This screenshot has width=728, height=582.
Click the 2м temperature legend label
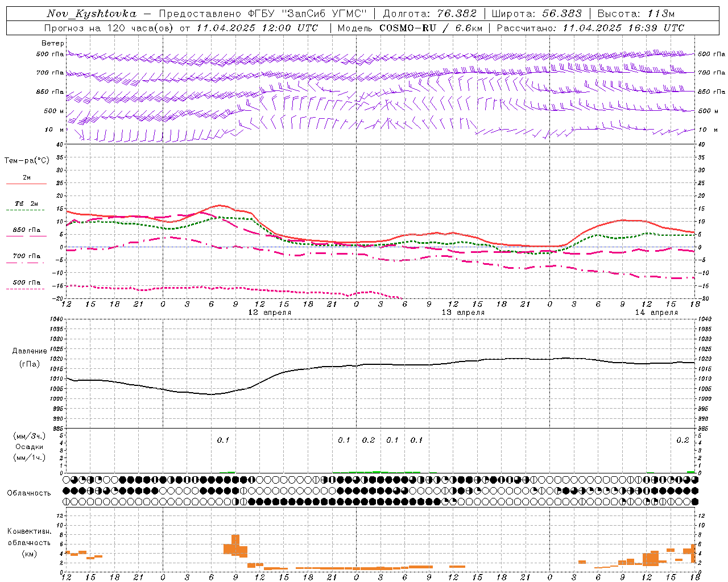[27, 178]
